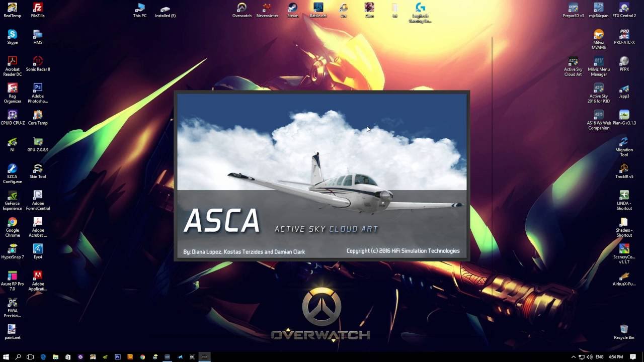The height and width of the screenshot is (362, 644).
Task: Open the Action Center notifications
Action: [633, 357]
